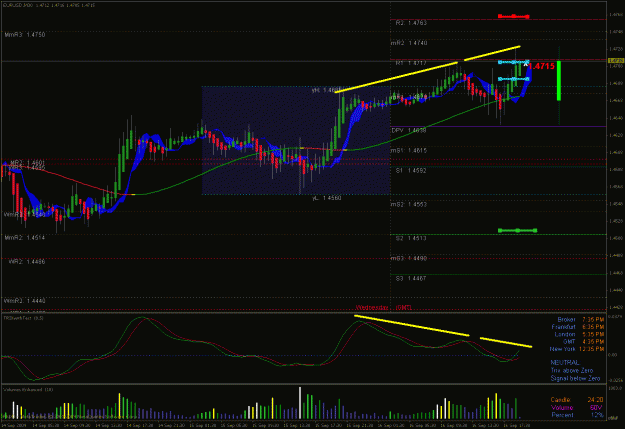The width and height of the screenshot is (625, 429).
Task: Select the mR2 1.4740 pivot label
Action: click(409, 43)
